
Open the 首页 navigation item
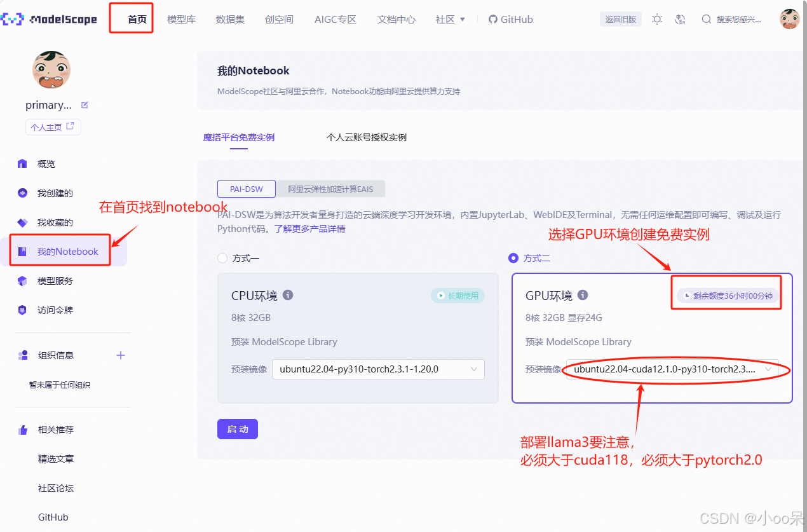tap(137, 19)
